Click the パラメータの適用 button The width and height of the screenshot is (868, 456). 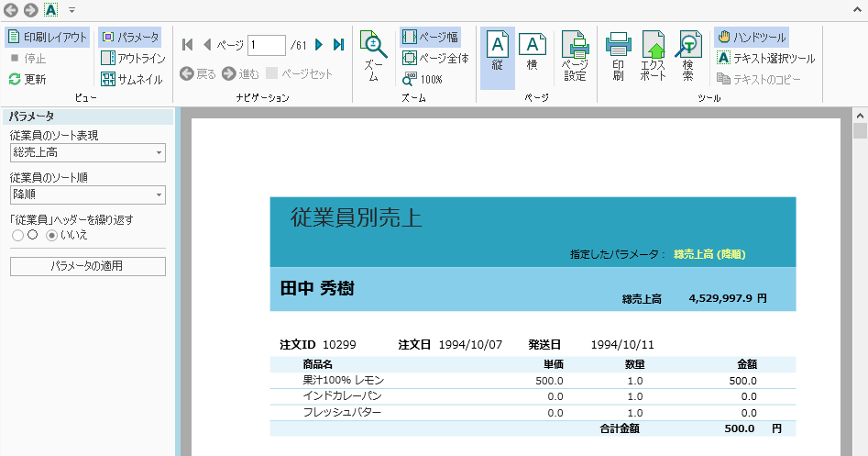(x=88, y=266)
